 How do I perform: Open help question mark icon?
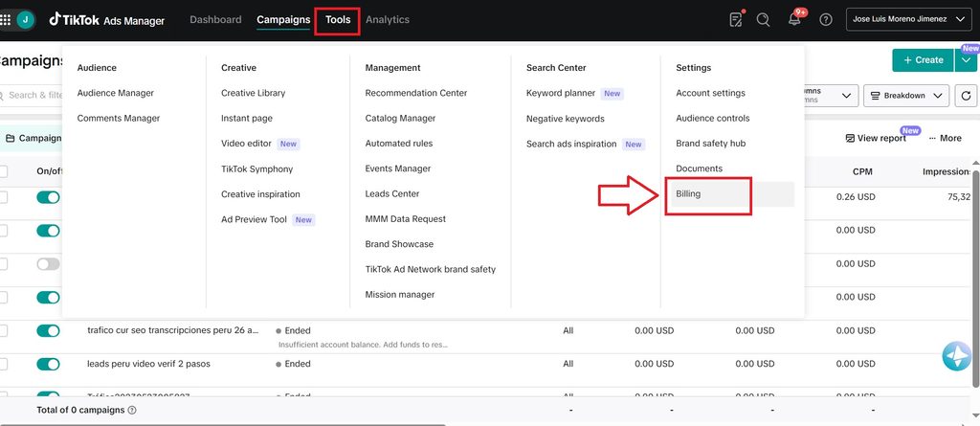click(826, 19)
